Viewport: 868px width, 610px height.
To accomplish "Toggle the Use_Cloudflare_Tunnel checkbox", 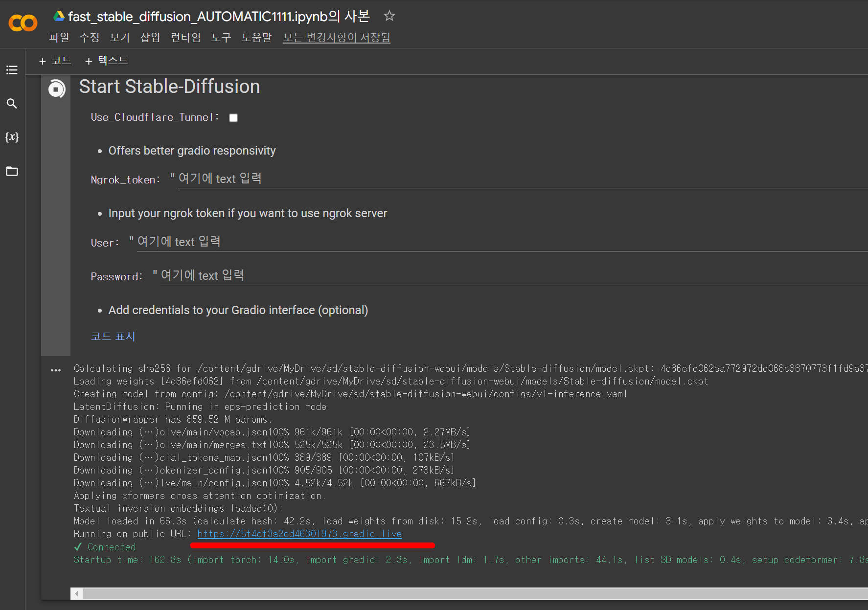I will (233, 118).
